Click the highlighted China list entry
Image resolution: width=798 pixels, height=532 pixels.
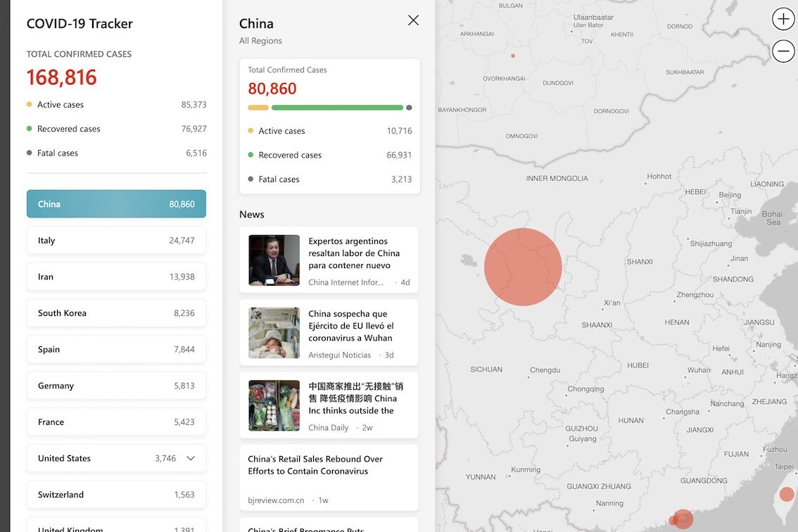116,204
